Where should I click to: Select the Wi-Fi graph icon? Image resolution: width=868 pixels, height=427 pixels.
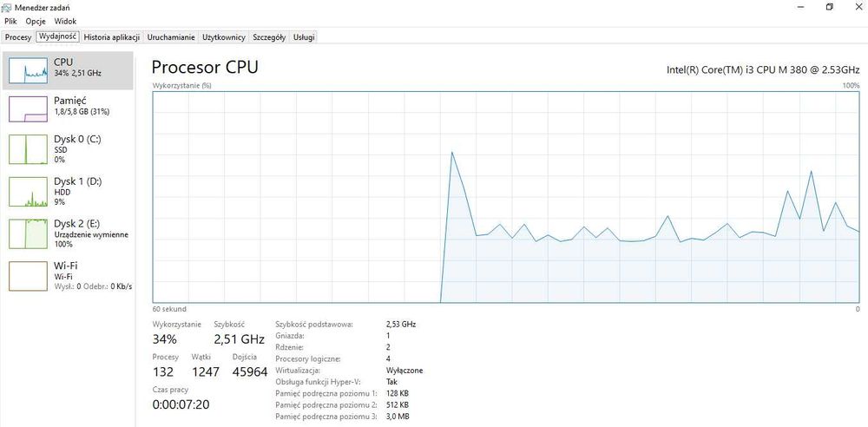(x=28, y=276)
